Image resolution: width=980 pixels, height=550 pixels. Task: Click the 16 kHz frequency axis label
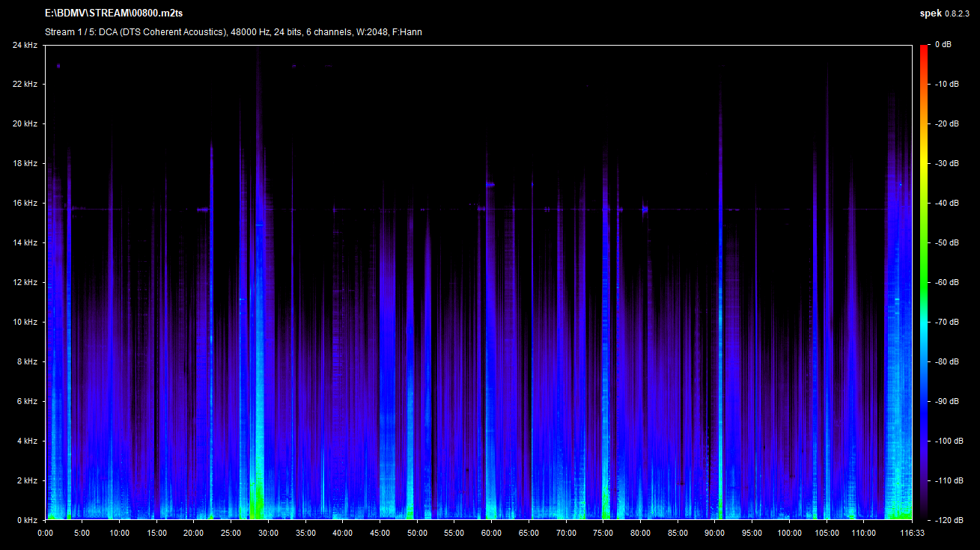(25, 203)
